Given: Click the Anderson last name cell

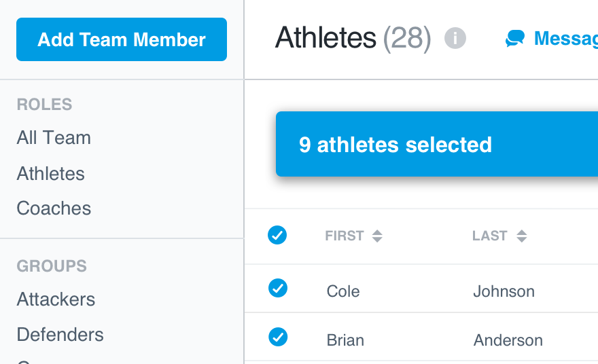Looking at the screenshot, I should point(508,340).
